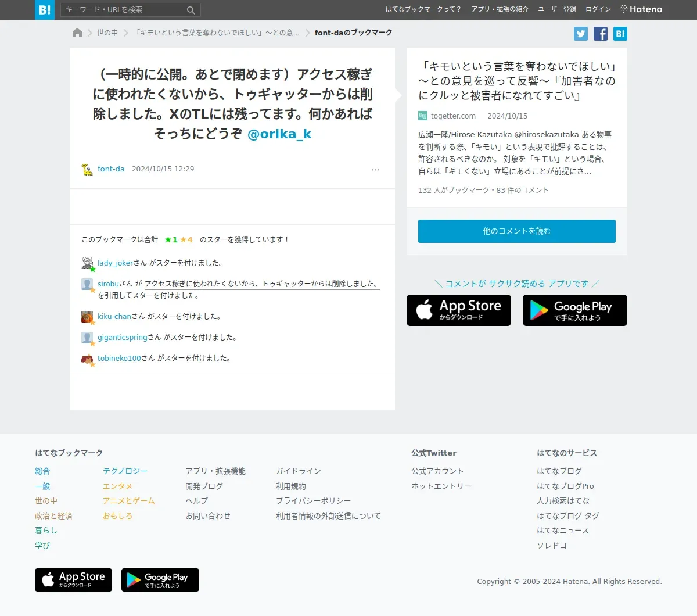Open tobineko100's profile link

click(x=119, y=359)
